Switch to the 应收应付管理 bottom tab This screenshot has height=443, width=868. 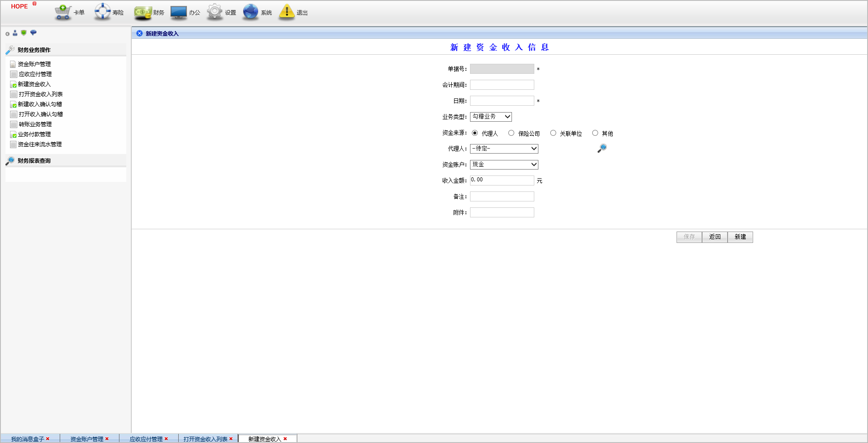click(146, 439)
